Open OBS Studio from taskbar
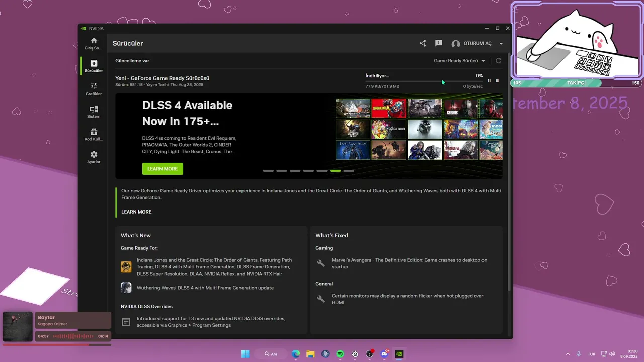The width and height of the screenshot is (644, 362). 370,354
